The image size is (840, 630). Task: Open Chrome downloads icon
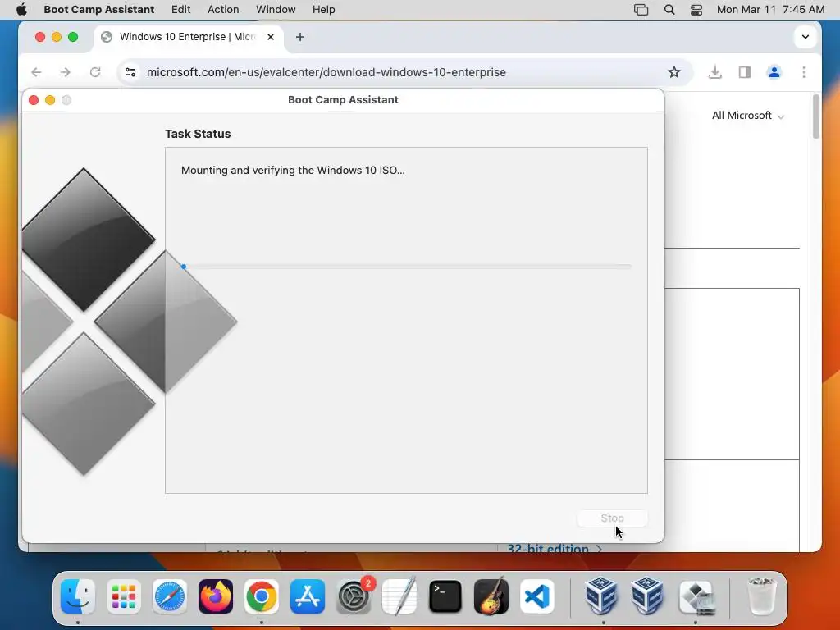pyautogui.click(x=714, y=72)
